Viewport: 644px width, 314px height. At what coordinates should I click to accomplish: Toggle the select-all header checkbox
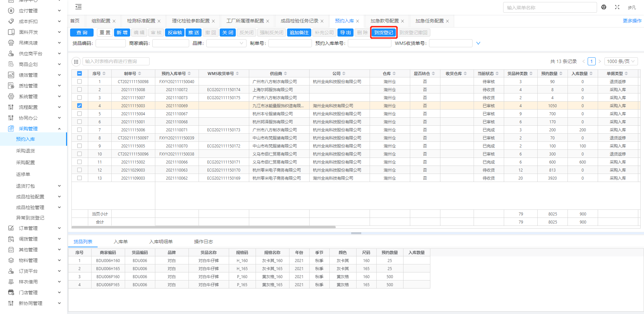(x=79, y=73)
